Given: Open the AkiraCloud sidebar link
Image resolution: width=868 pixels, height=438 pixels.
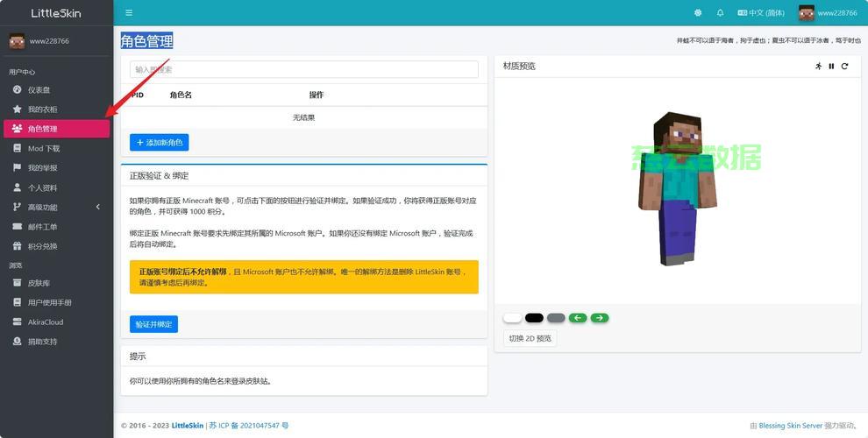Looking at the screenshot, I should click(56, 321).
